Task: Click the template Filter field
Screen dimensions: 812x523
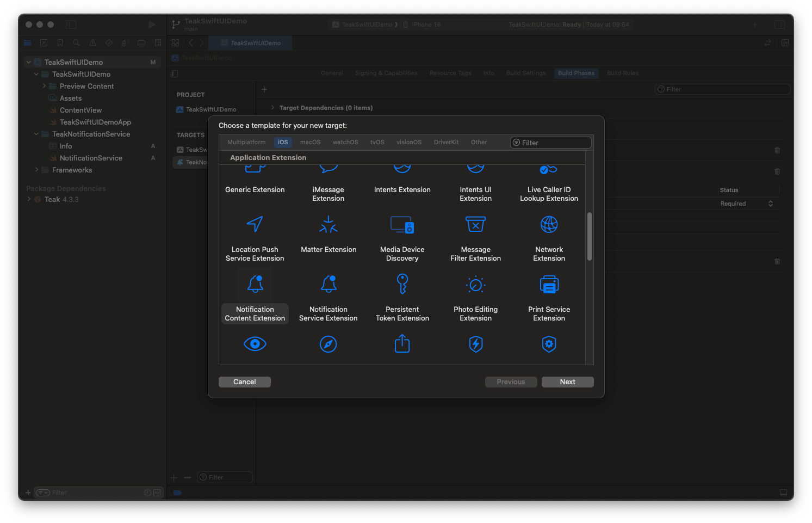Action: [551, 143]
